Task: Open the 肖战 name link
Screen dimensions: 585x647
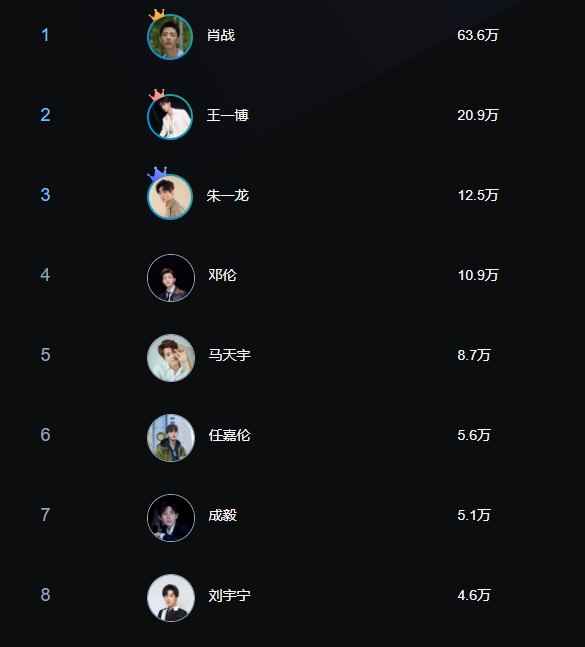Action: tap(221, 35)
